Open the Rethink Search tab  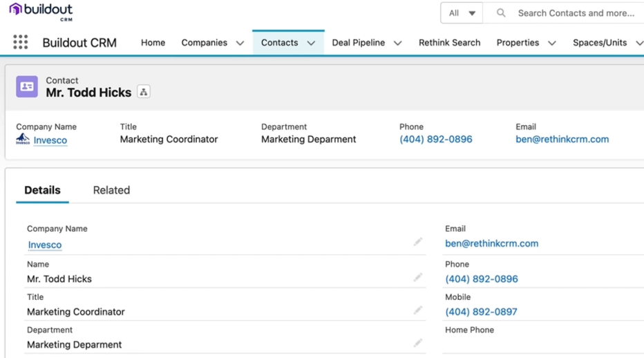click(x=449, y=43)
